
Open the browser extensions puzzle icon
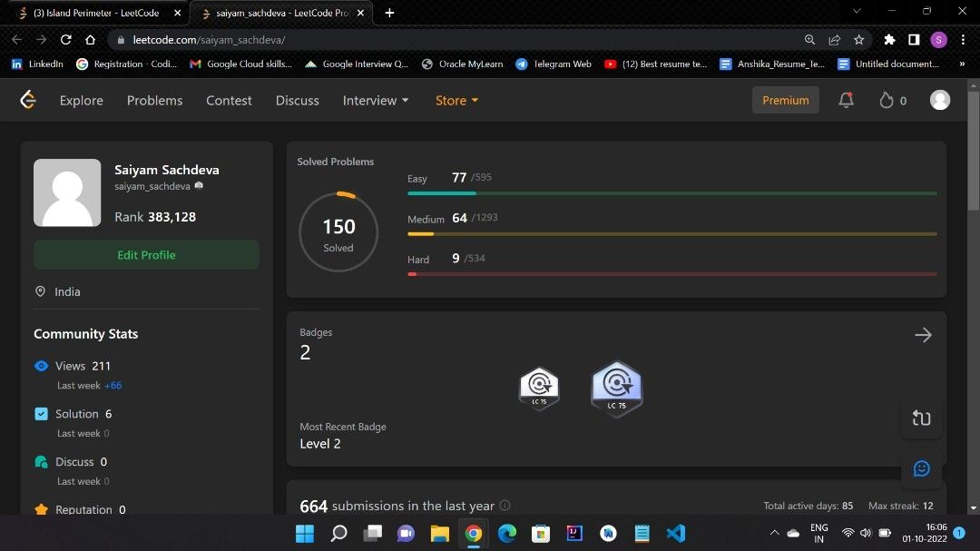[x=889, y=39]
